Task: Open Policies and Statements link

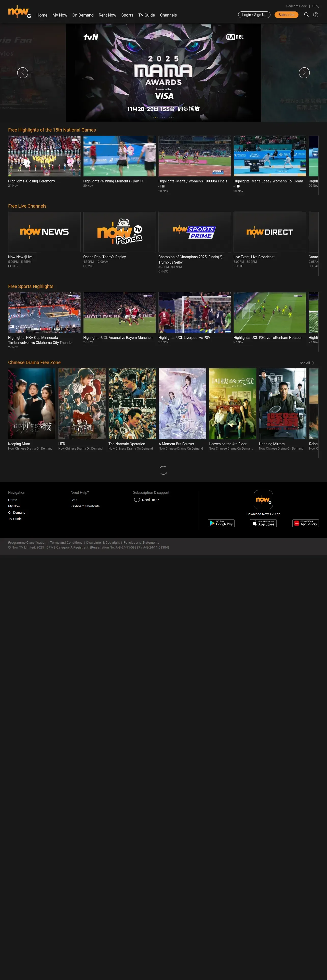Action: point(141,542)
